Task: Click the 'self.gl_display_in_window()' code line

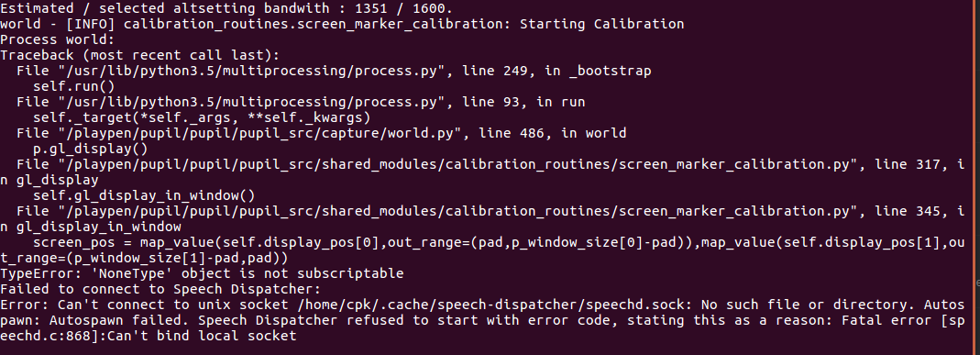Action: [144, 195]
